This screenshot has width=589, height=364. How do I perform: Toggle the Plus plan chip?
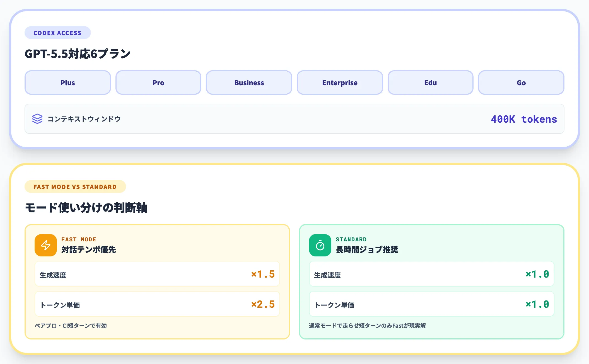point(67,82)
